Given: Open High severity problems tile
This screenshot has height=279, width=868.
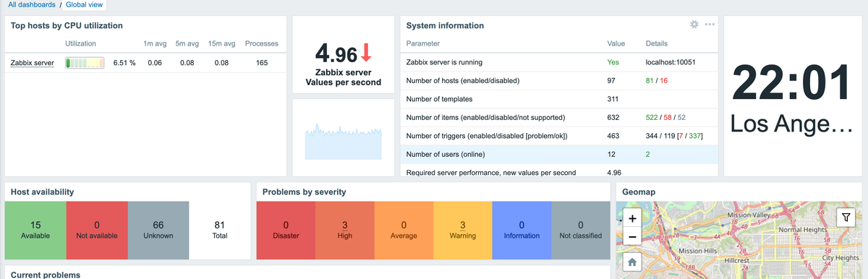Looking at the screenshot, I should tap(345, 231).
